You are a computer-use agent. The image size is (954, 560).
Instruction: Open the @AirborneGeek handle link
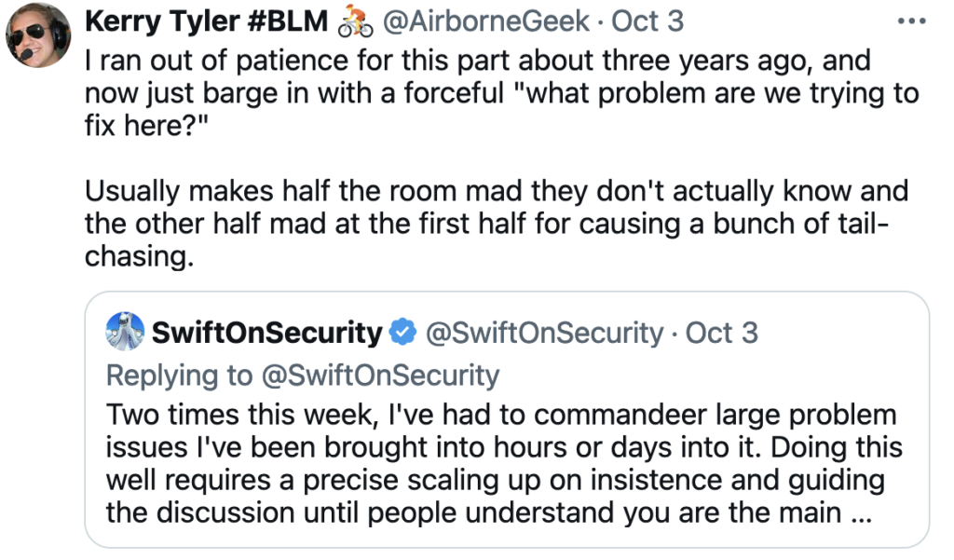(486, 22)
